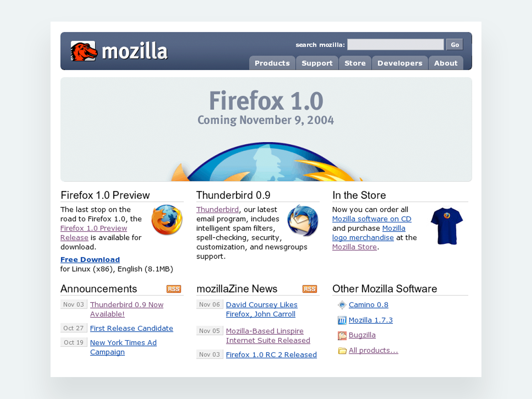The height and width of the screenshot is (399, 532).
Task: Click the mozillaZine News heading
Action: pyautogui.click(x=237, y=289)
